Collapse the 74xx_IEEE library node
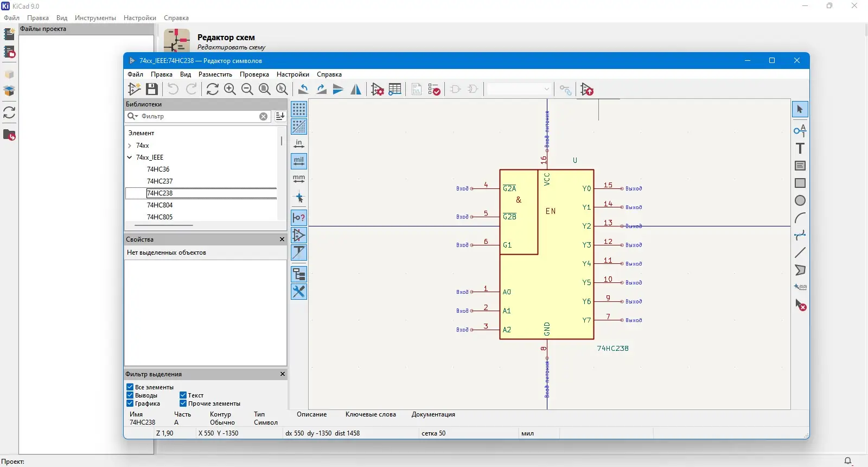Image resolution: width=868 pixels, height=467 pixels. [x=130, y=157]
